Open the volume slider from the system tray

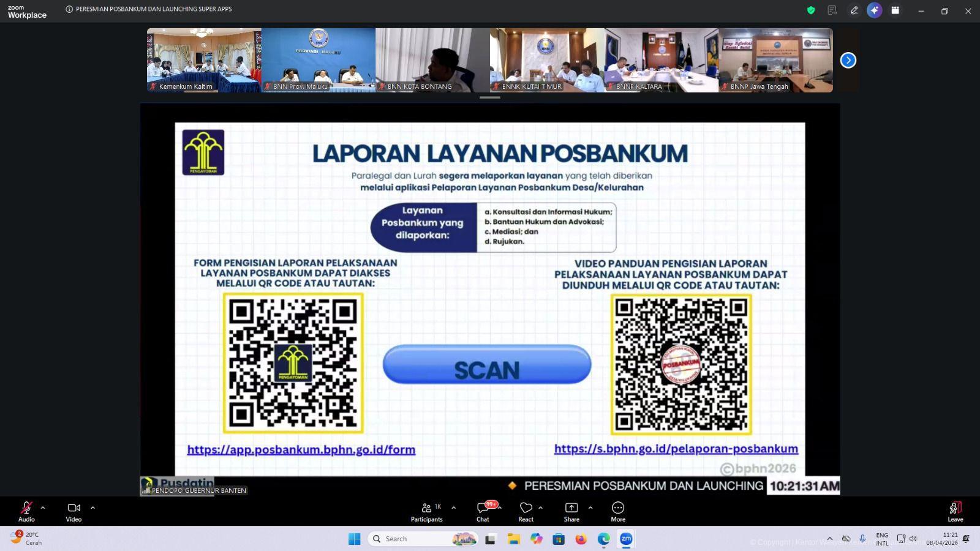click(x=914, y=539)
